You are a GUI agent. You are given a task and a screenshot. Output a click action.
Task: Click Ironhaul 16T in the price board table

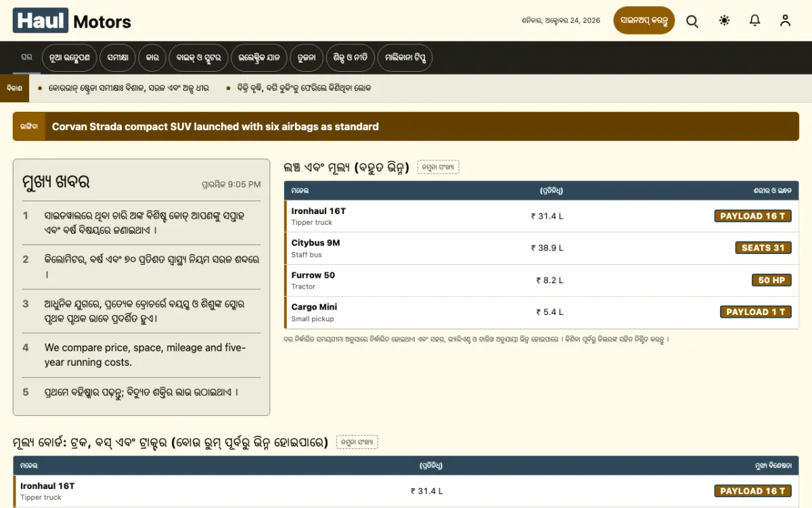click(x=47, y=486)
